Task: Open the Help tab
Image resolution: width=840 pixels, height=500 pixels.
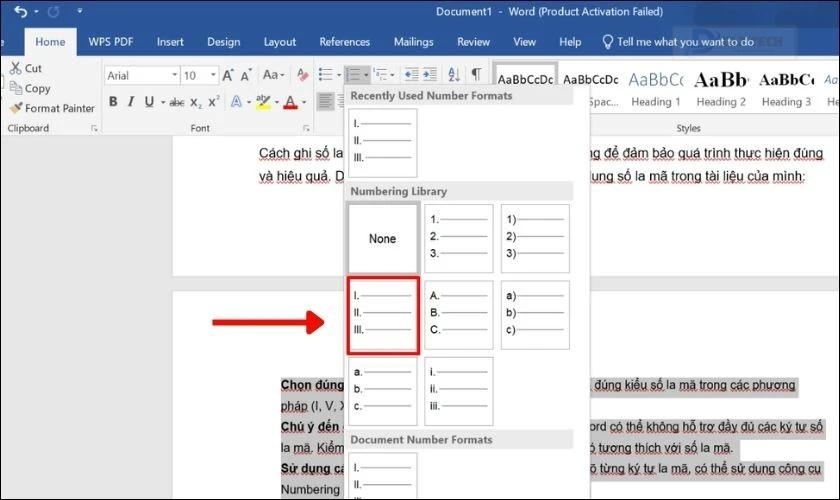Action: 569,42
